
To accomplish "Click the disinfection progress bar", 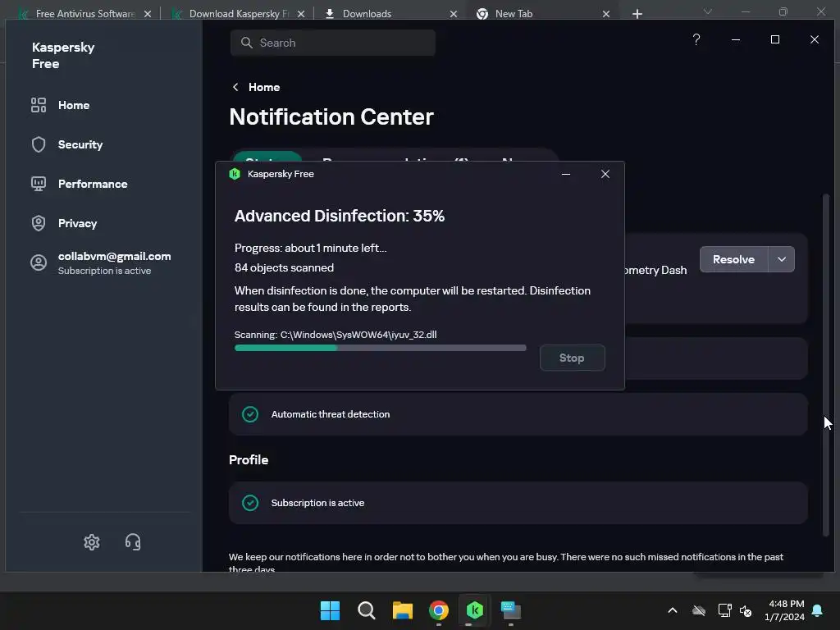I will click(381, 348).
